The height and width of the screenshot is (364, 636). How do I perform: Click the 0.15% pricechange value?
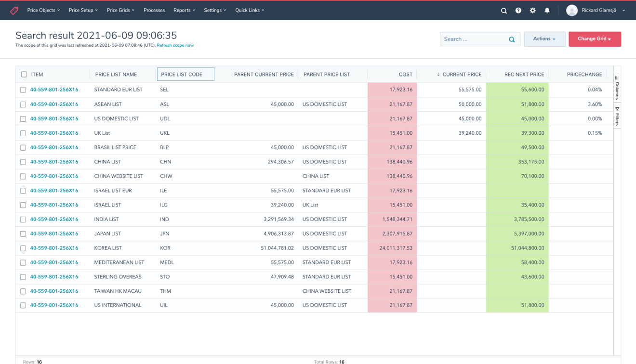point(595,133)
